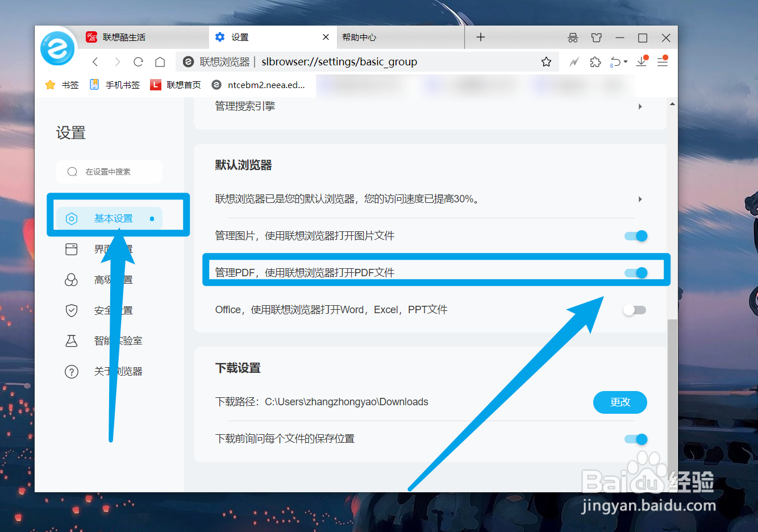This screenshot has width=758, height=532.
Task: Click the 安全设置 shield icon
Action: coord(72,310)
